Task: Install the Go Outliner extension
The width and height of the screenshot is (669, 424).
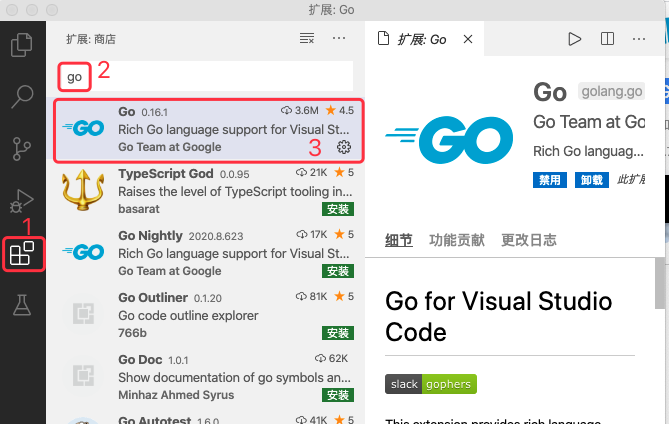Action: pos(337,333)
